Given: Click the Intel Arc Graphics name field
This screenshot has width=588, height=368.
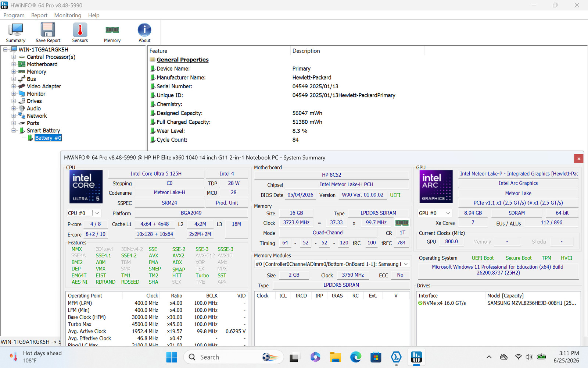Looking at the screenshot, I should (x=518, y=183).
